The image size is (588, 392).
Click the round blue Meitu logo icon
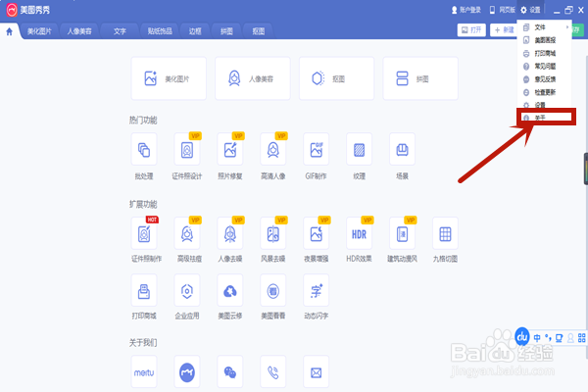pyautogui.click(x=187, y=371)
